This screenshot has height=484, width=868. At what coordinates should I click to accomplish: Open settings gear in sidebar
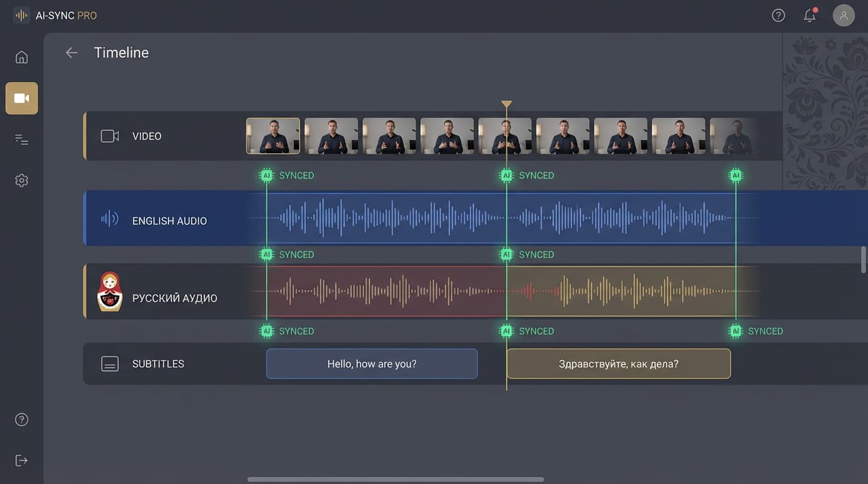21,181
